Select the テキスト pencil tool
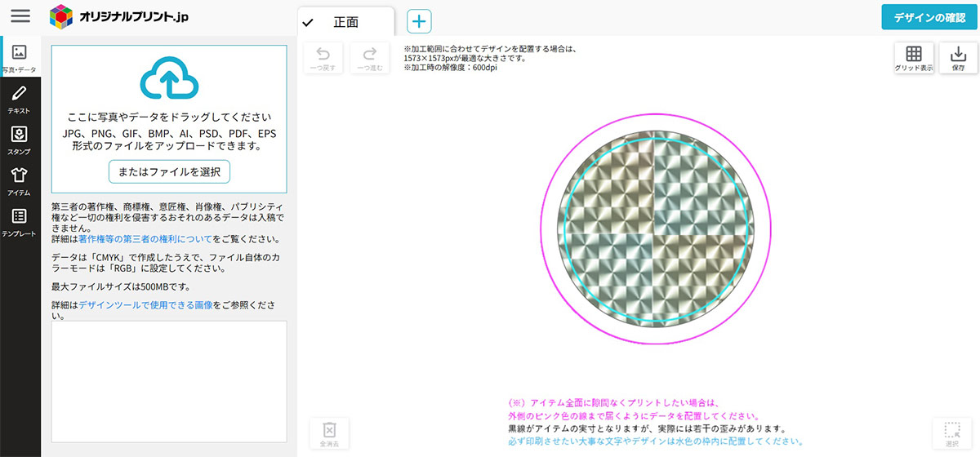 click(20, 98)
